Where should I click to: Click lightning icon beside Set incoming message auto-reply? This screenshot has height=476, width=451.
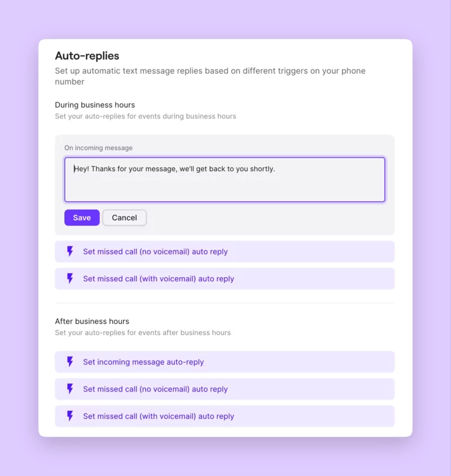70,362
